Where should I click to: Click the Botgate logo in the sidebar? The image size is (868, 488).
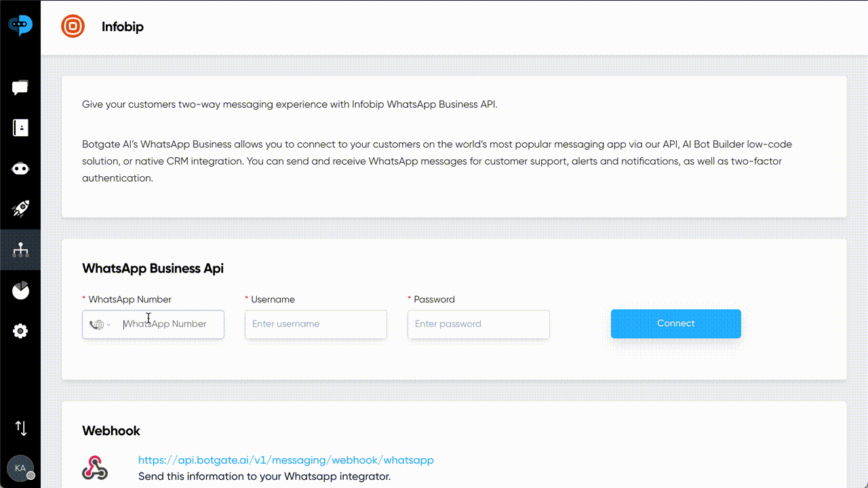coord(20,25)
